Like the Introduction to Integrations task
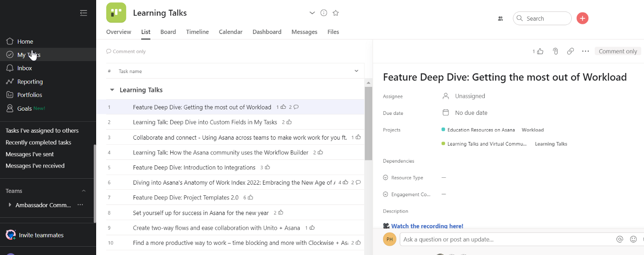 (267, 167)
